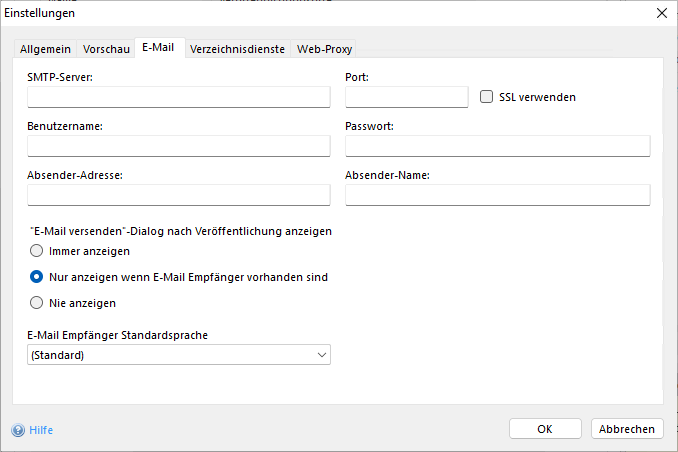
Task: Close the Einstellungen dialog with X
Action: click(x=660, y=13)
